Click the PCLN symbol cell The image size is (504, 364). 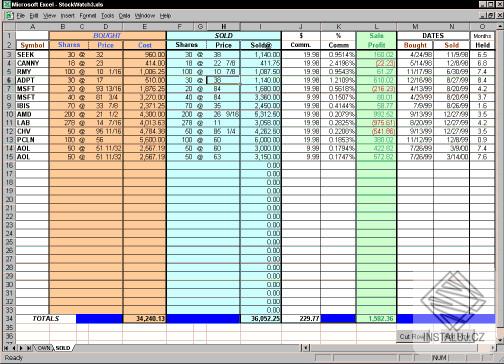pyautogui.click(x=32, y=140)
